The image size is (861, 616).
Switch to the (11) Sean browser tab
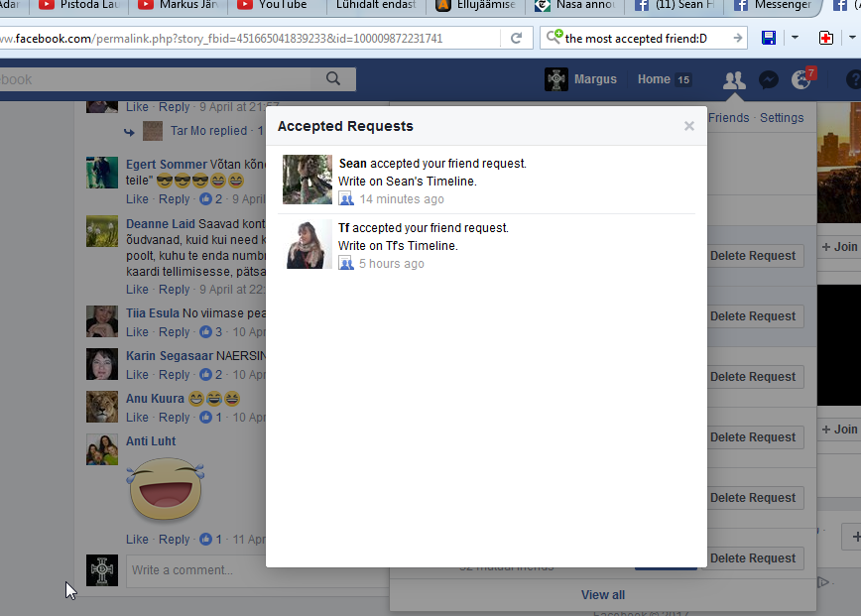point(675,6)
